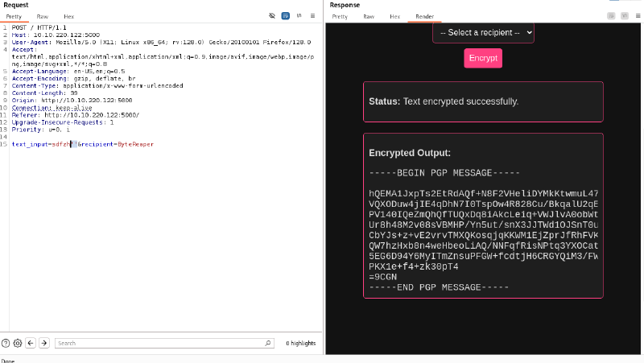
Task: Switch Request view to Hex tab
Action: (68, 16)
